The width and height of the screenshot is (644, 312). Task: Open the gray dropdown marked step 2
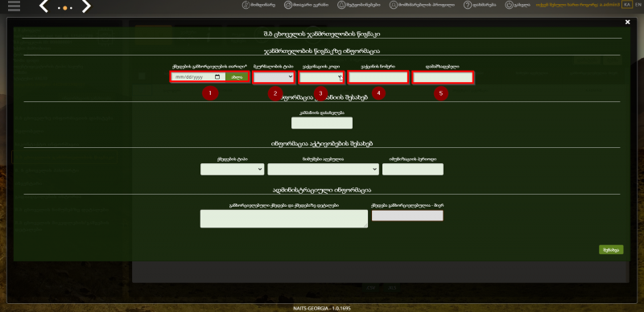point(274,76)
